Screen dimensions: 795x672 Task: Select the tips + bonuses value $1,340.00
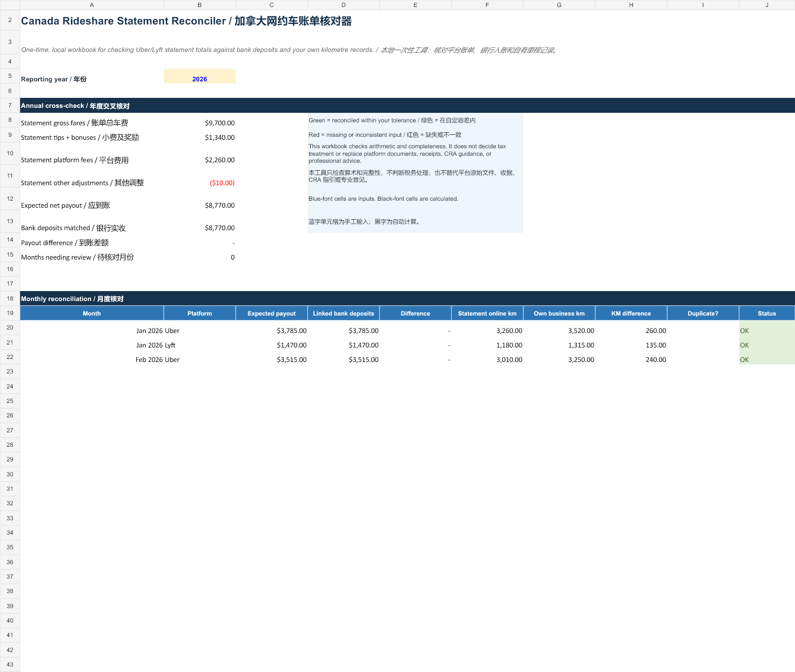(220, 137)
